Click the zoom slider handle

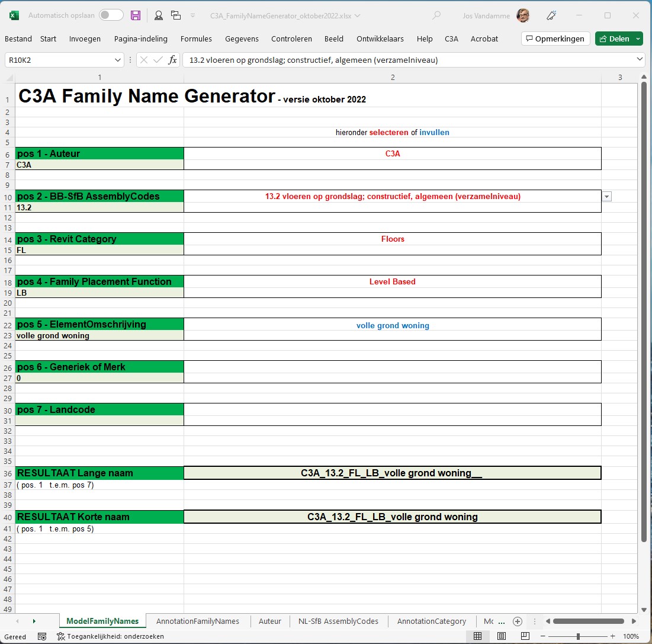click(578, 636)
